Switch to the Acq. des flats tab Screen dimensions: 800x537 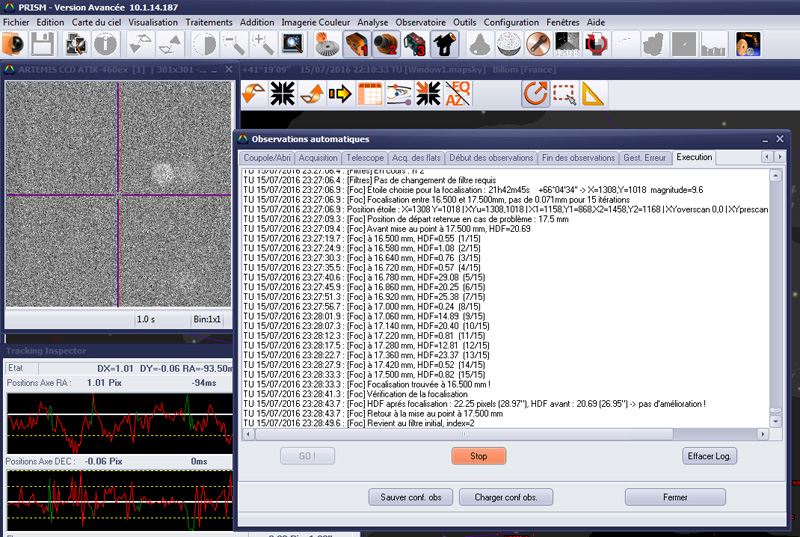416,158
